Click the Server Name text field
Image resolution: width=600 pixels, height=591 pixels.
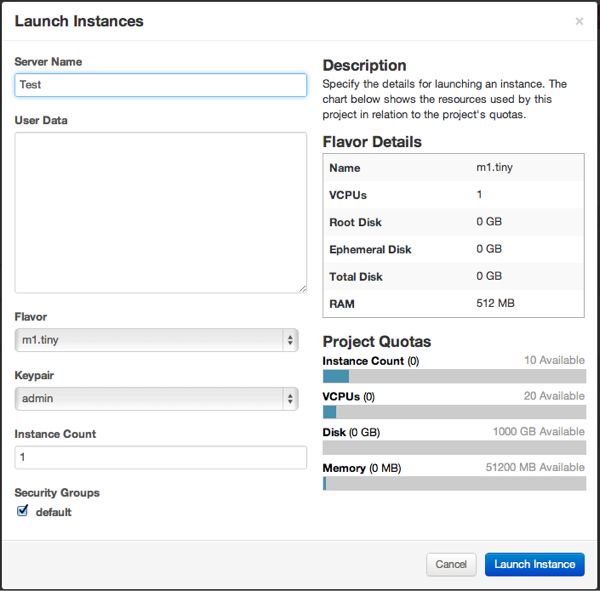tap(160, 85)
